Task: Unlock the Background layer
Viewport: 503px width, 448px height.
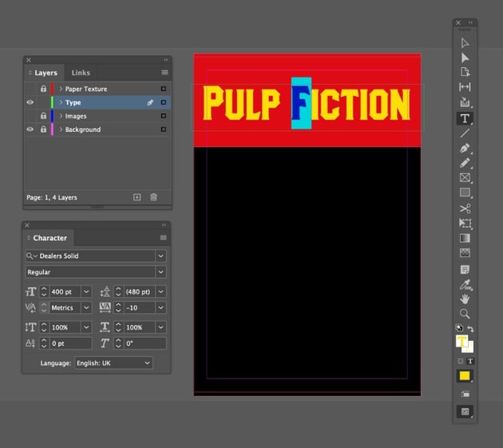Action: click(x=43, y=129)
